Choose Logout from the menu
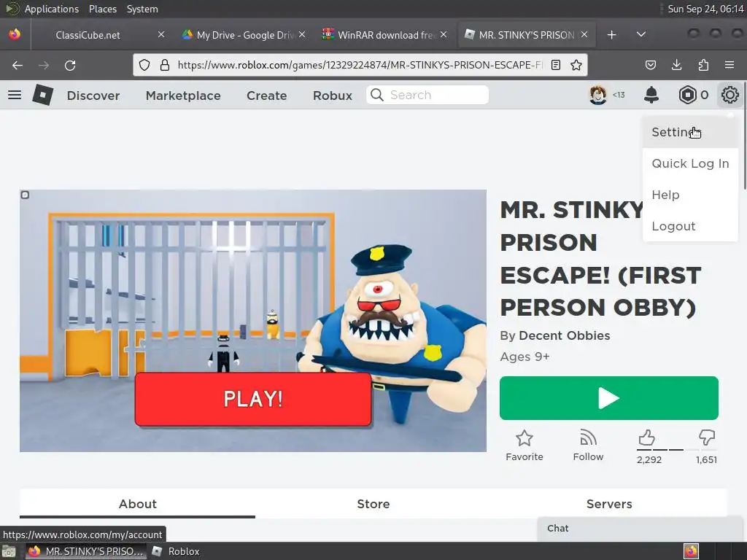Viewport: 747px width, 560px height. point(690,226)
